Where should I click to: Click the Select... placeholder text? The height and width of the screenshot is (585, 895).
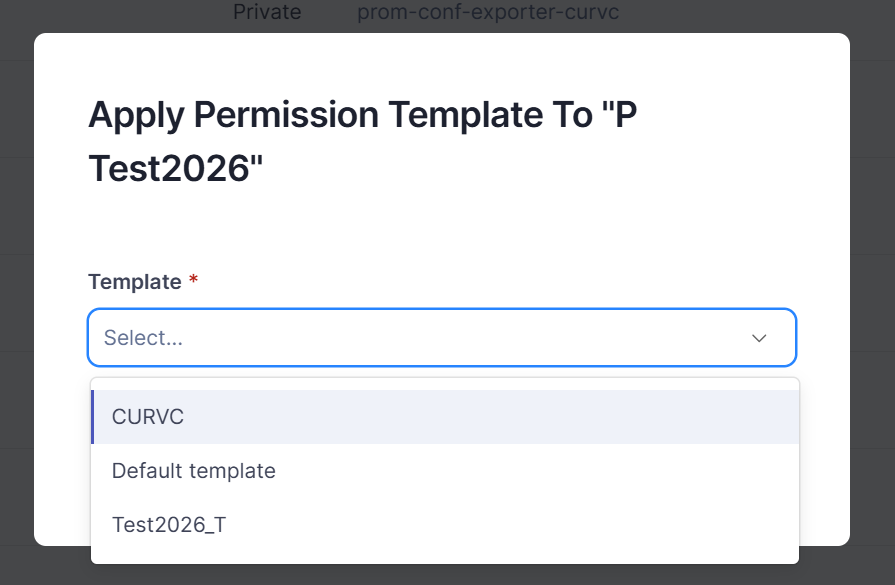point(143,338)
